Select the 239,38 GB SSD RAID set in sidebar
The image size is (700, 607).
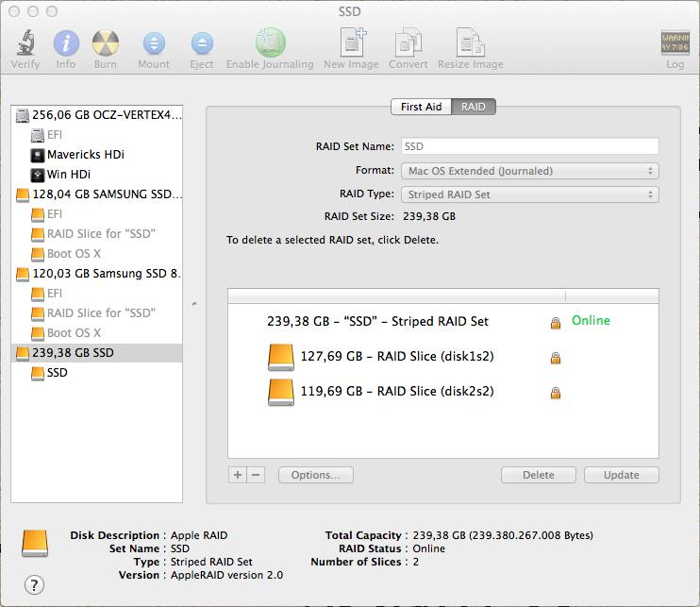pyautogui.click(x=97, y=353)
